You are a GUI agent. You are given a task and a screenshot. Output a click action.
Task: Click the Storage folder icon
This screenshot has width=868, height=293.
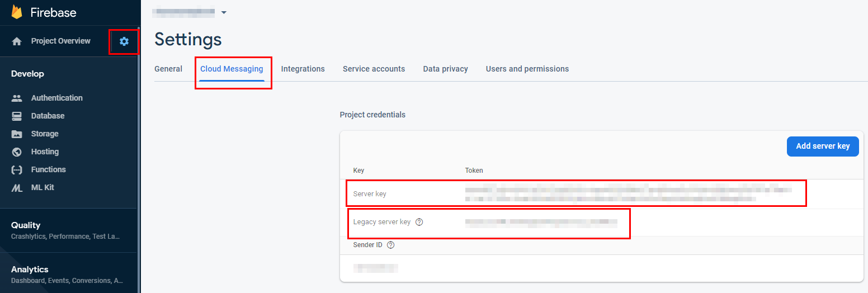[x=17, y=134]
